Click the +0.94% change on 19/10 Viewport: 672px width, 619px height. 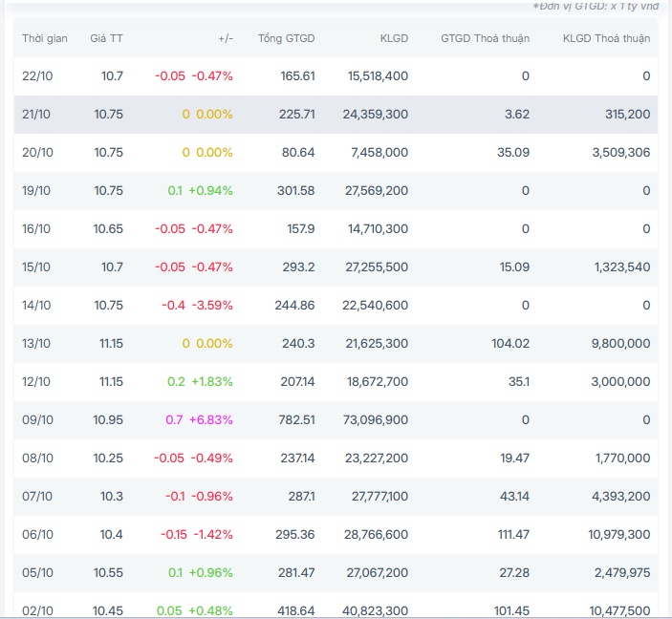point(211,191)
